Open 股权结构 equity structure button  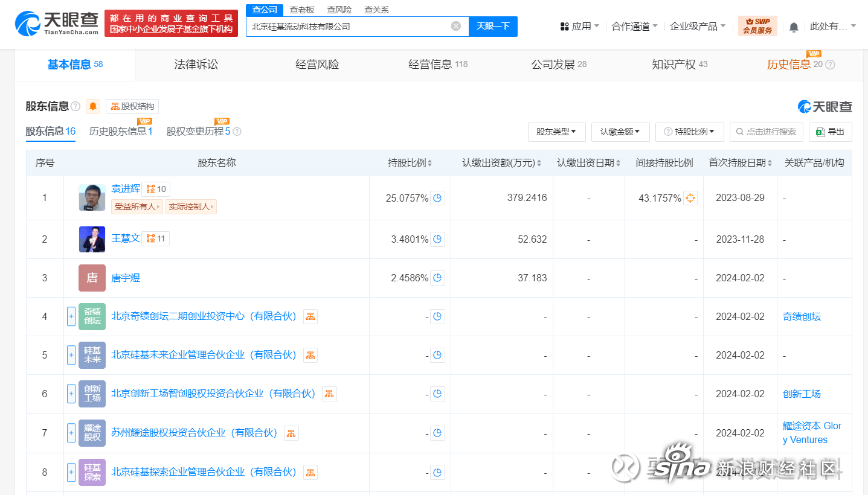coord(132,106)
